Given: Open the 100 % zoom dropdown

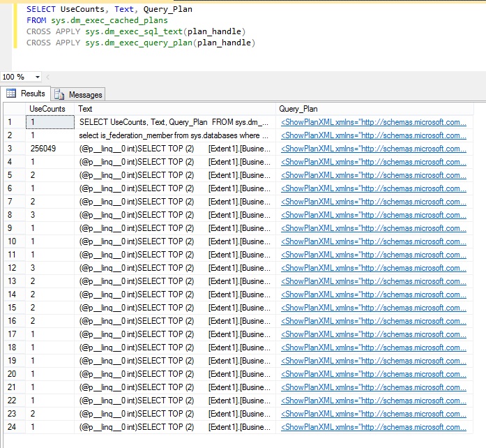Looking at the screenshot, I should 37,77.
